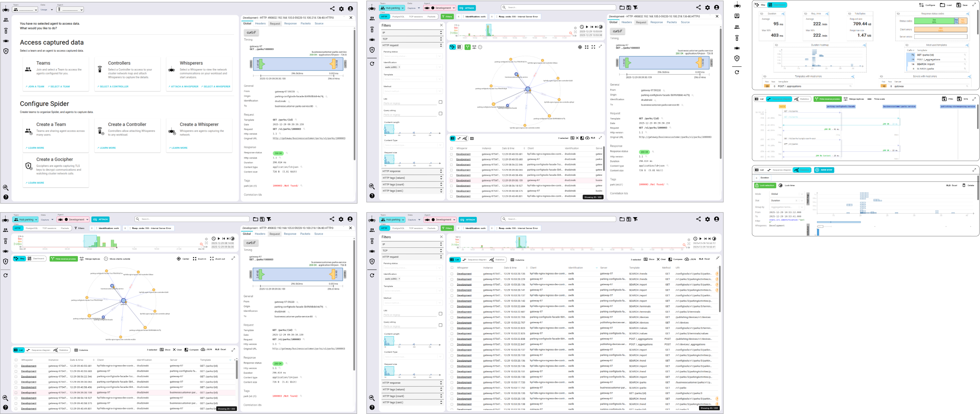Open the Group by aggregation terms dropdown
This screenshot has height=414, width=980.
click(786, 207)
